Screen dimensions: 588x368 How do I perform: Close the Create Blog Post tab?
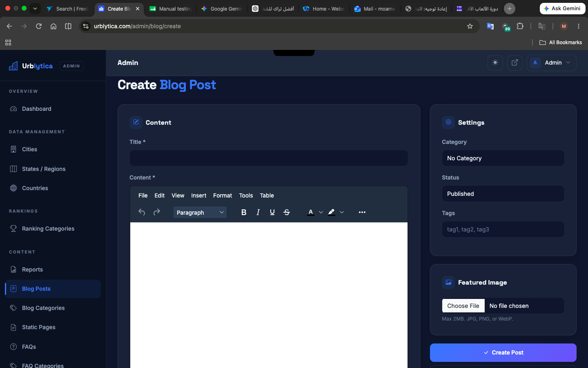(138, 9)
